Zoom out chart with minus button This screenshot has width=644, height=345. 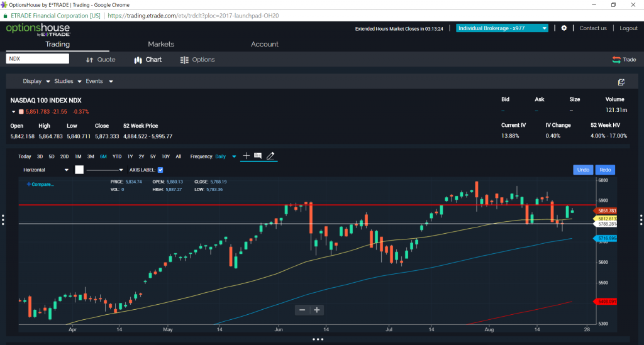pyautogui.click(x=303, y=310)
